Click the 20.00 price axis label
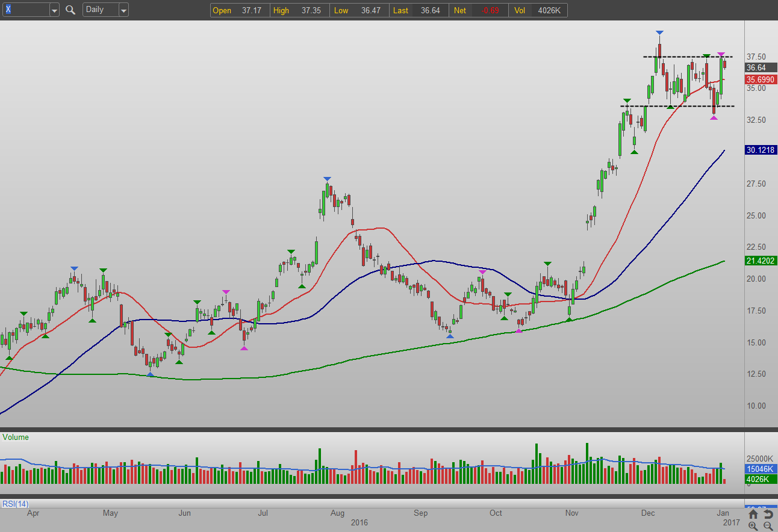778x532 pixels. click(x=757, y=279)
